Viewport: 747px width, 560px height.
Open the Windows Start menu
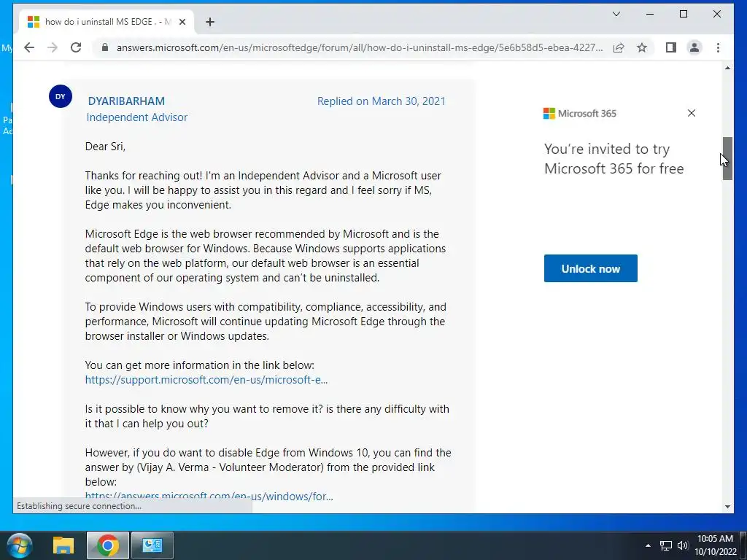(20, 545)
